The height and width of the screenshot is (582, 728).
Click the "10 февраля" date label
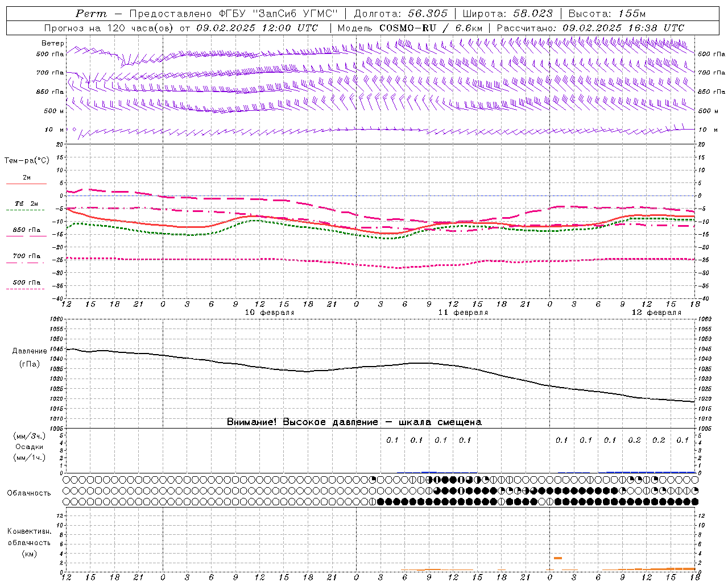[x=270, y=313]
